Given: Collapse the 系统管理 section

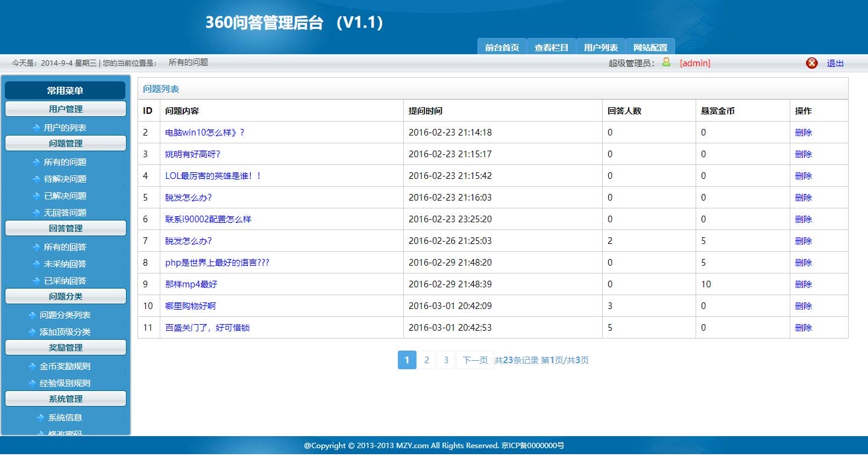Looking at the screenshot, I should coord(66,398).
